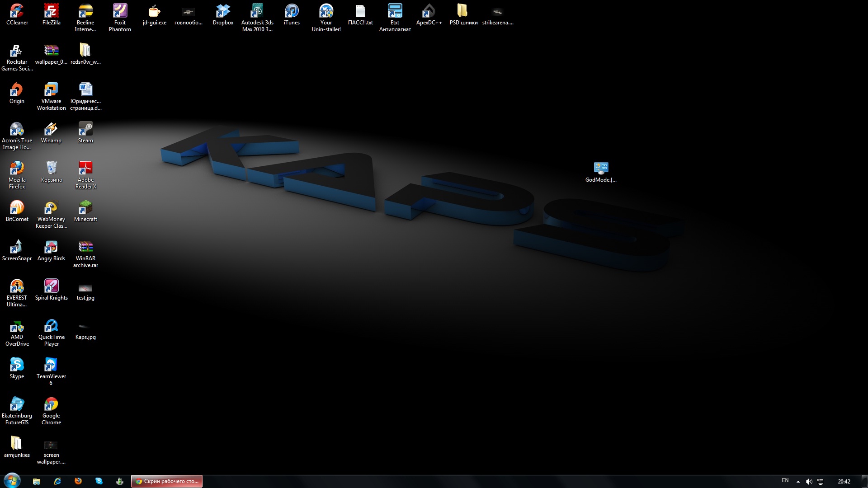Open taskbar notification area overflow

point(797,481)
